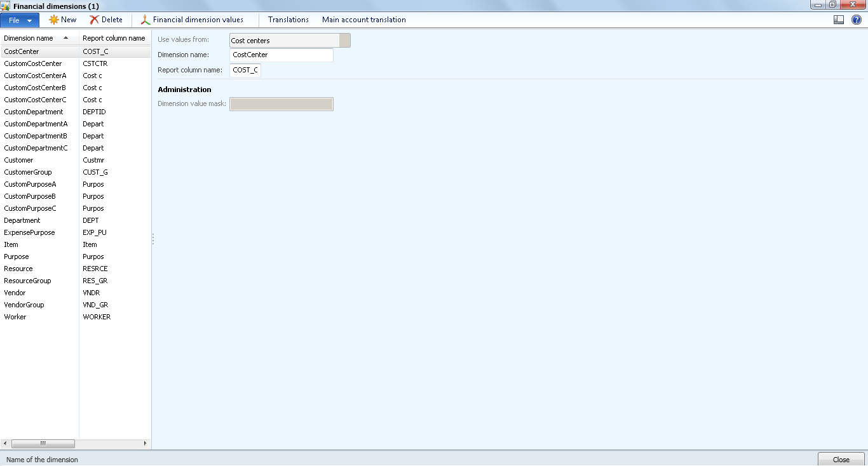
Task: Click the scroll right arrow of list
Action: tap(145, 443)
